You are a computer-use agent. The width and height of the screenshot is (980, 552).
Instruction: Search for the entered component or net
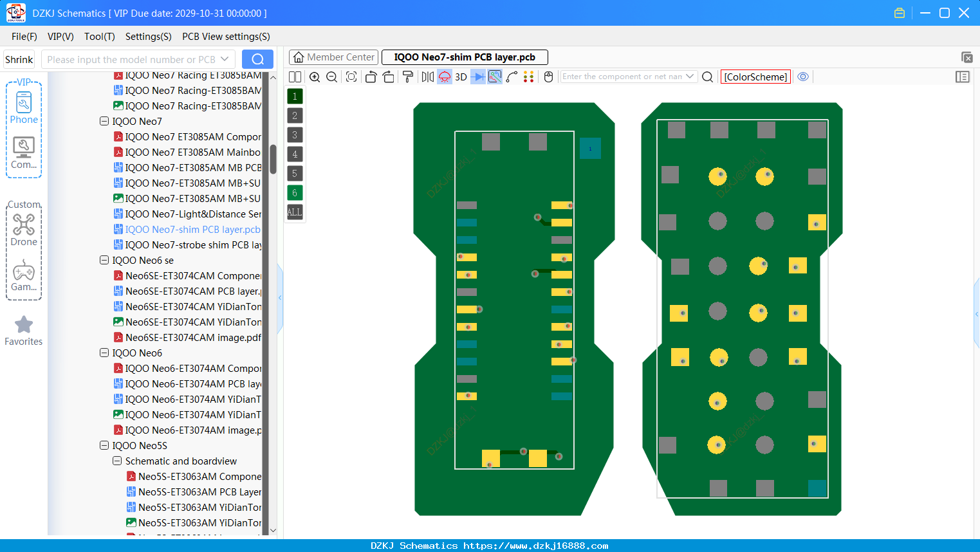click(x=707, y=77)
